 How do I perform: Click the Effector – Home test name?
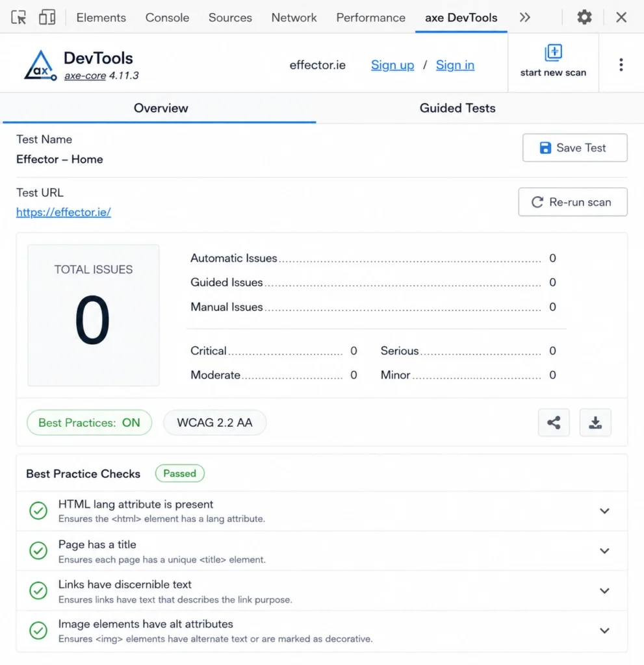[59, 160]
